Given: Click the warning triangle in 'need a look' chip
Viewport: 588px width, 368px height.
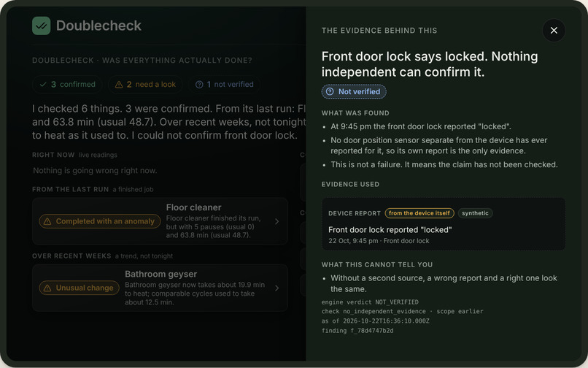Looking at the screenshot, I should tap(119, 85).
